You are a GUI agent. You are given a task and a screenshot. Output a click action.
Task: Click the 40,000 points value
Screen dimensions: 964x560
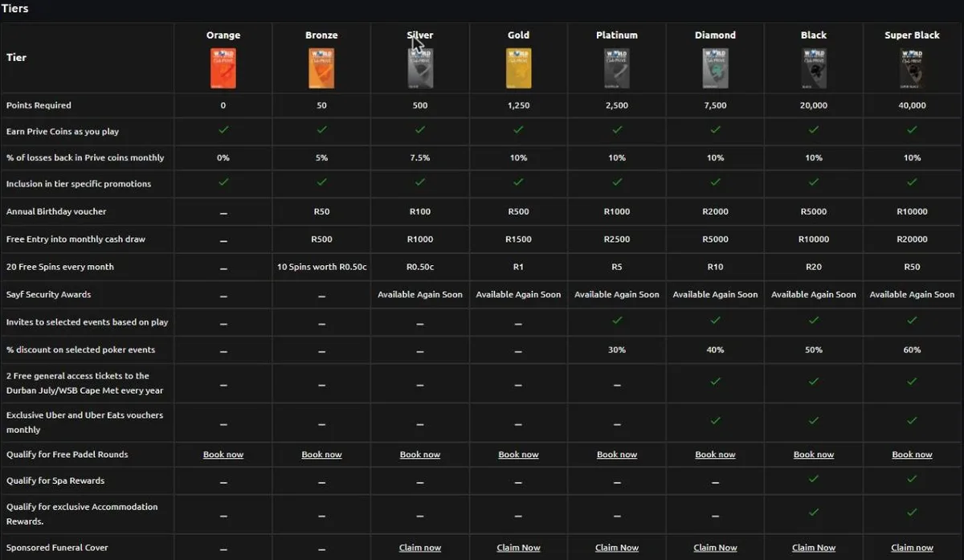(912, 105)
